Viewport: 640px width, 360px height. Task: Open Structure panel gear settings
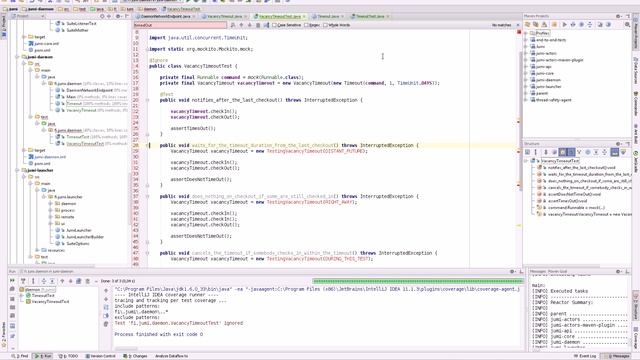click(619, 144)
